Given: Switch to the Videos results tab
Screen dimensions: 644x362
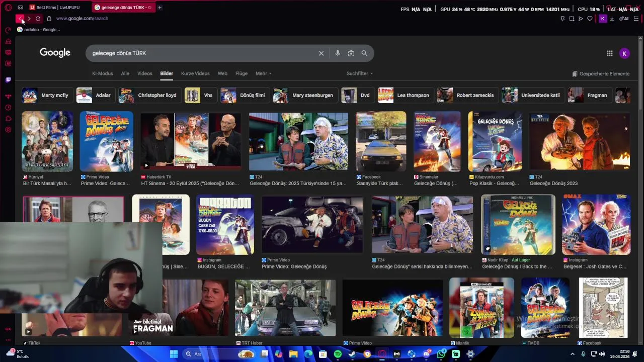Looking at the screenshot, I should (144, 73).
